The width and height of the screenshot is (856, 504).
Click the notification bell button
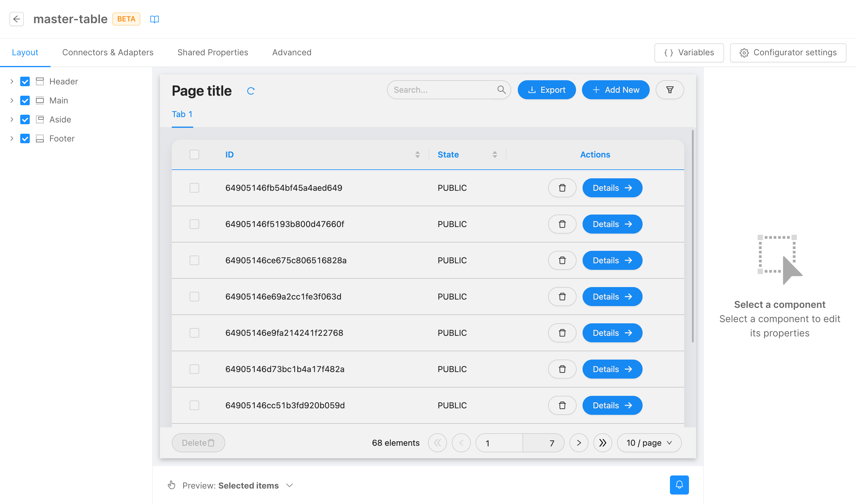pos(679,485)
